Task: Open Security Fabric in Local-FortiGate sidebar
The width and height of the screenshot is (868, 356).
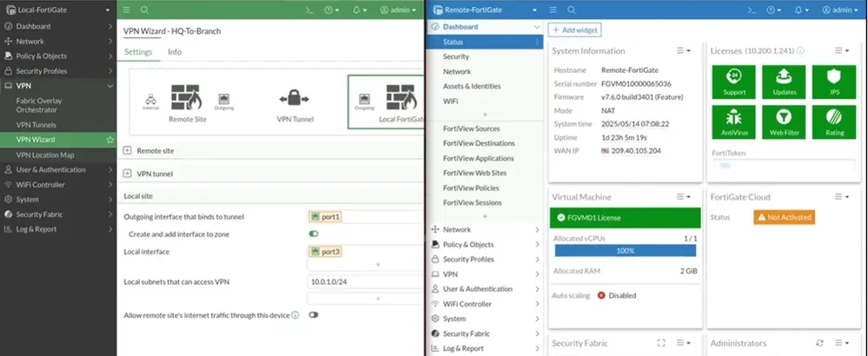Action: tap(58, 214)
